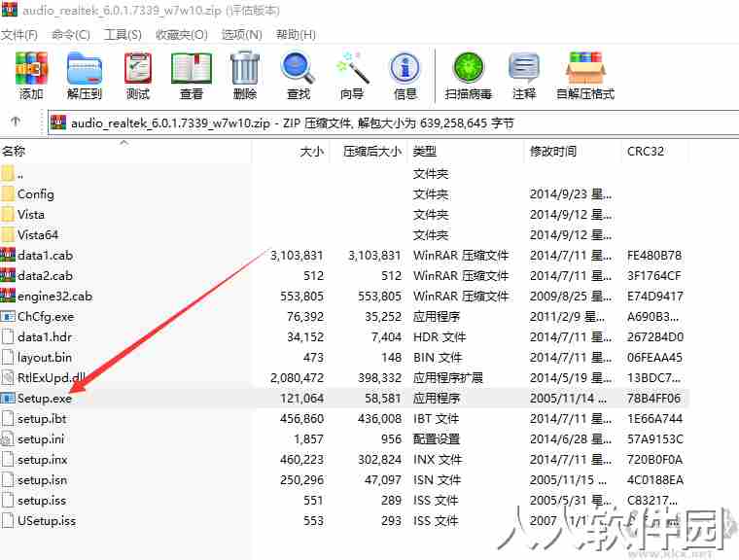Select the setup.inx file name
739x560 pixels.
(x=42, y=459)
